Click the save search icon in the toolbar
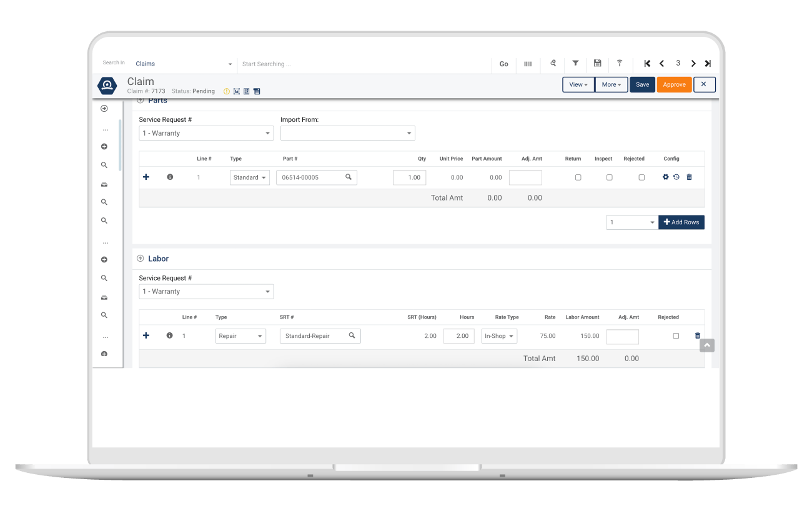The height and width of the screenshot is (521, 812). pos(597,64)
